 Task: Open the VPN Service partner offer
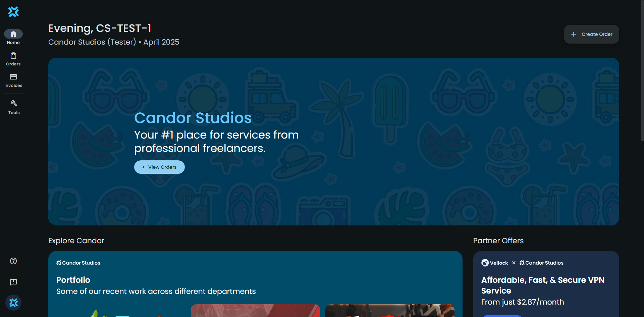click(x=543, y=285)
